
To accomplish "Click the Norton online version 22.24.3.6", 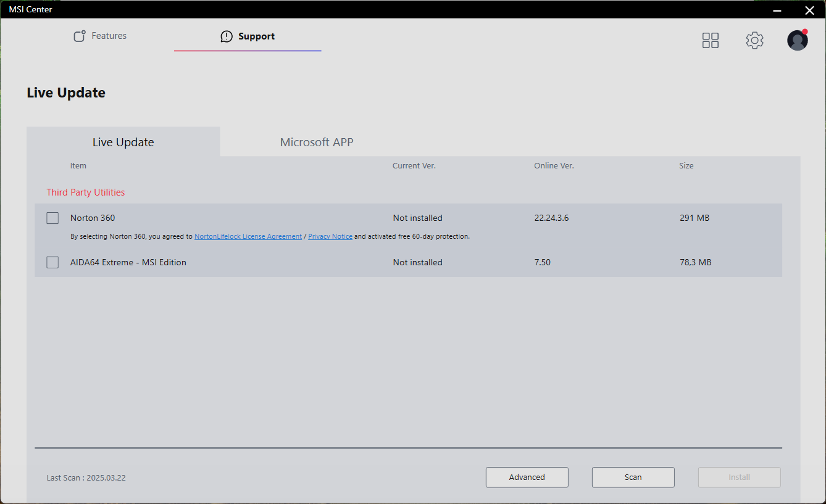I will pos(552,218).
